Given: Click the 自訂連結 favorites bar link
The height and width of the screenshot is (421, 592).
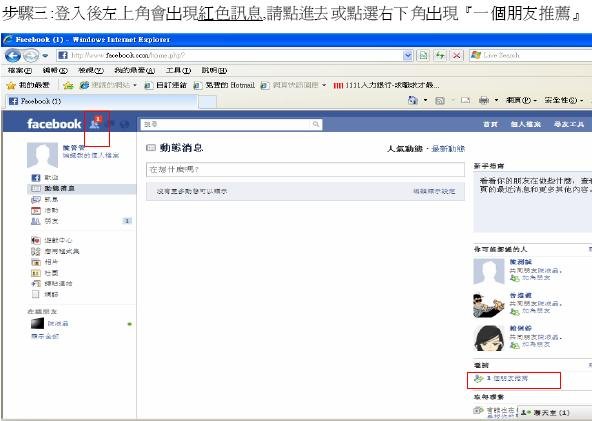Looking at the screenshot, I should [165, 85].
